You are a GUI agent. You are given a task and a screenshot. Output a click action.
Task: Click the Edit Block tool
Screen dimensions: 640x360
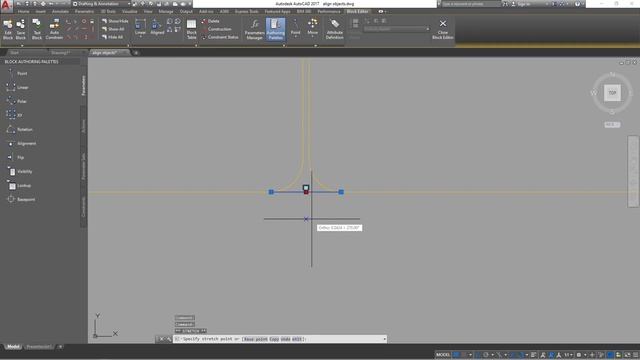[8, 29]
